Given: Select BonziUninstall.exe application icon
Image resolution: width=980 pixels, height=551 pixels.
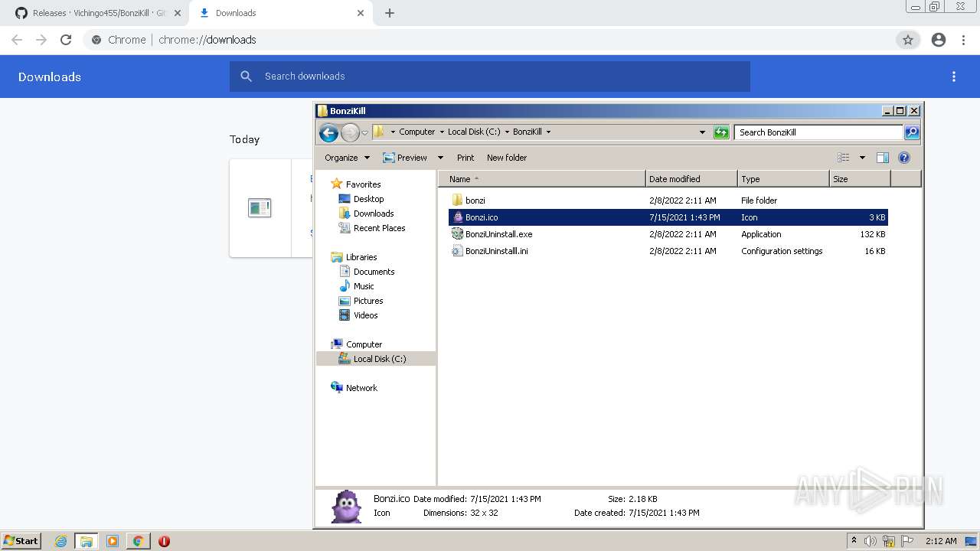Looking at the screenshot, I should coord(457,234).
